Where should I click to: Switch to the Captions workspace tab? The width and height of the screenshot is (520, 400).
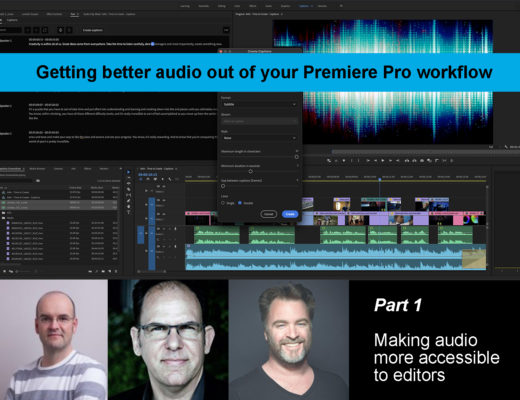304,6
